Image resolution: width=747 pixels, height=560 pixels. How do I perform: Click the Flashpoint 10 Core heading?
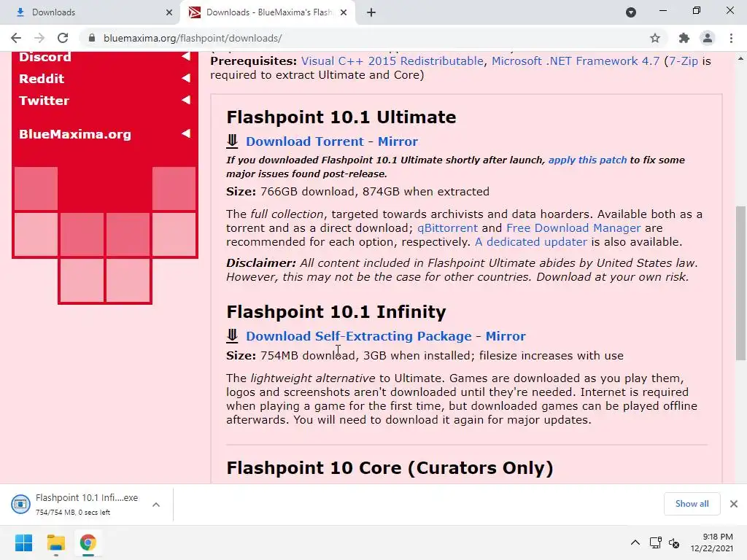[390, 468]
